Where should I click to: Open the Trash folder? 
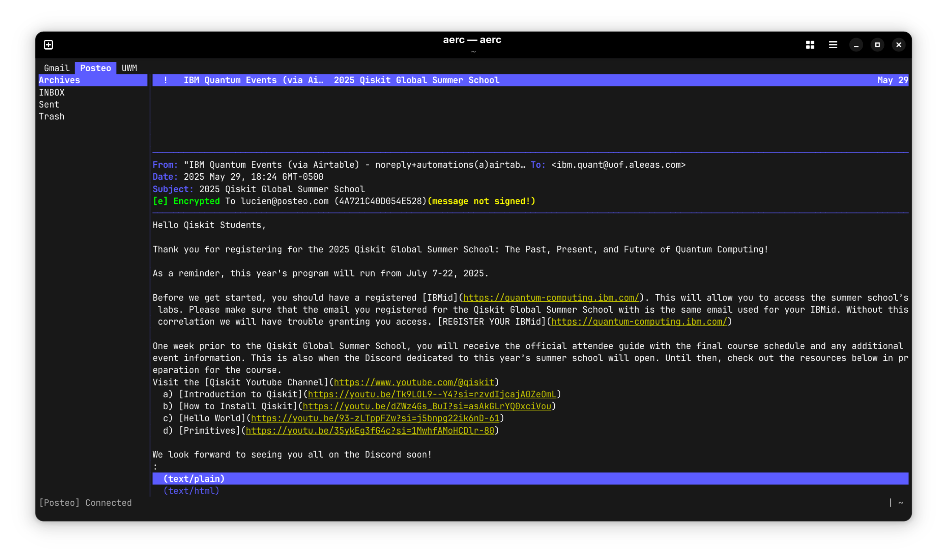click(x=52, y=117)
